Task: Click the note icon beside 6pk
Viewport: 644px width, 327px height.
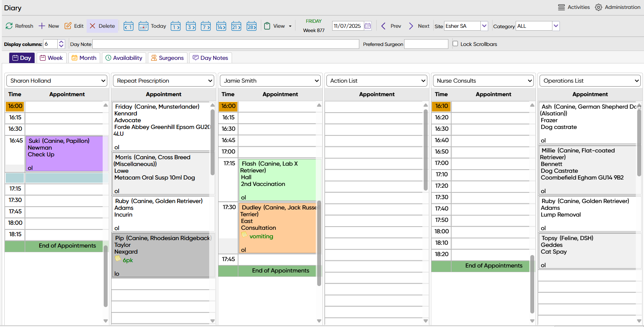Action: tap(118, 259)
